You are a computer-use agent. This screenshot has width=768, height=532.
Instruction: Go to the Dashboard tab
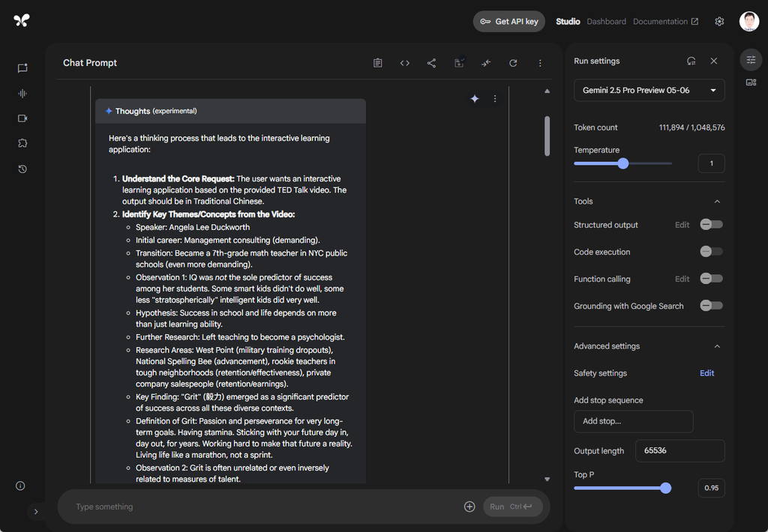pyautogui.click(x=606, y=22)
